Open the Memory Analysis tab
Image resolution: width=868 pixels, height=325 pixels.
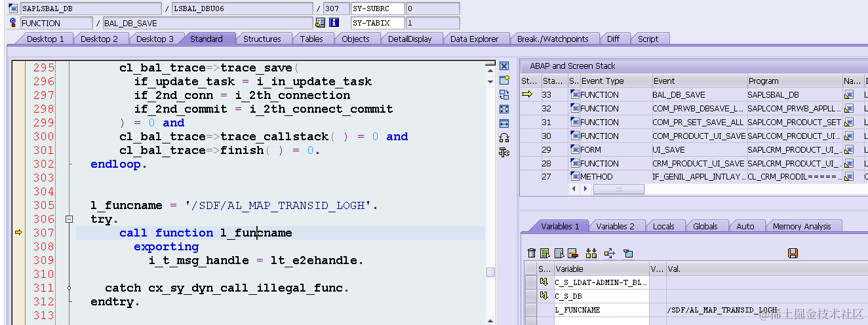point(802,226)
